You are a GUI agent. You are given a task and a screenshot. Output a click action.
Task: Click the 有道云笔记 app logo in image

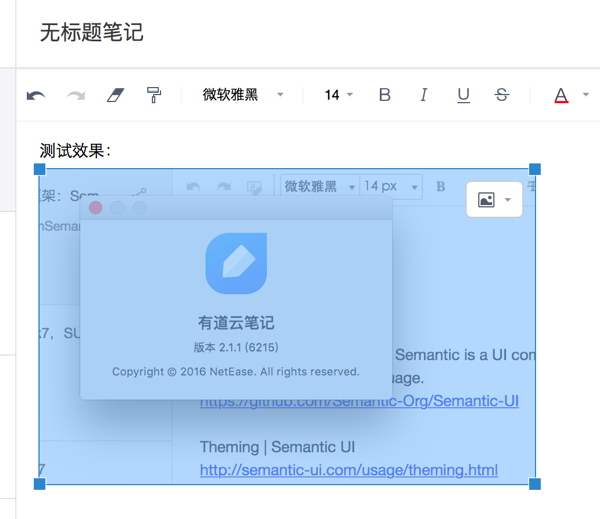point(236,263)
